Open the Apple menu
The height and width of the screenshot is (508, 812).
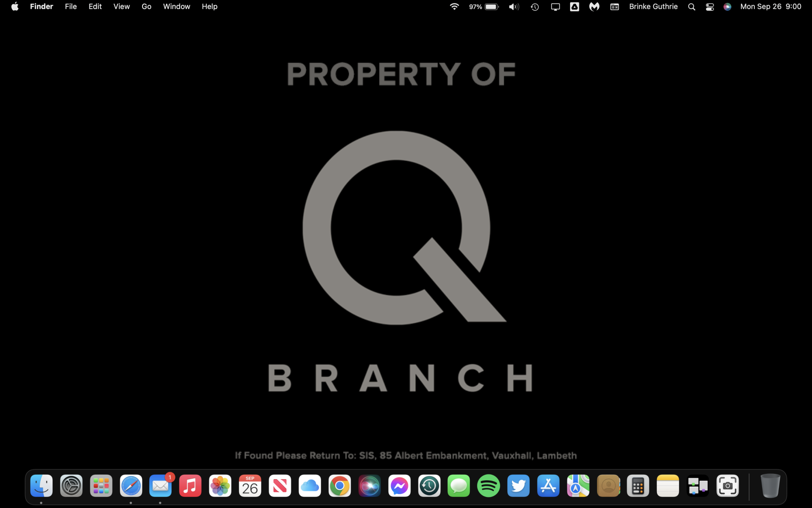15,7
